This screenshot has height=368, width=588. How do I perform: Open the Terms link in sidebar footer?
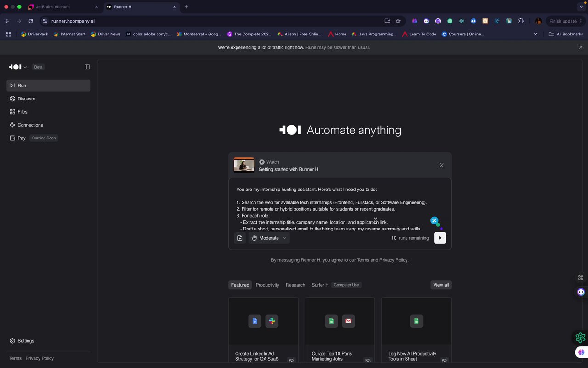coord(15,358)
